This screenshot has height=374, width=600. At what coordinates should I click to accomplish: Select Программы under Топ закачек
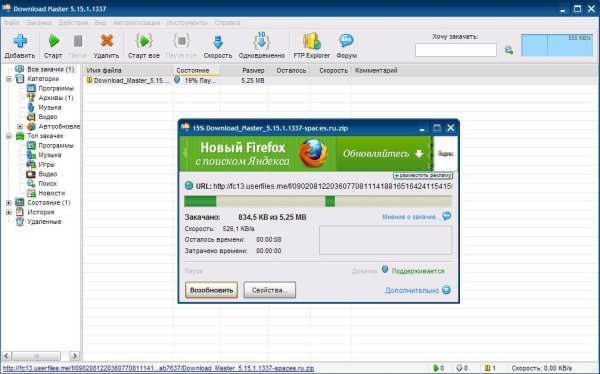point(56,145)
